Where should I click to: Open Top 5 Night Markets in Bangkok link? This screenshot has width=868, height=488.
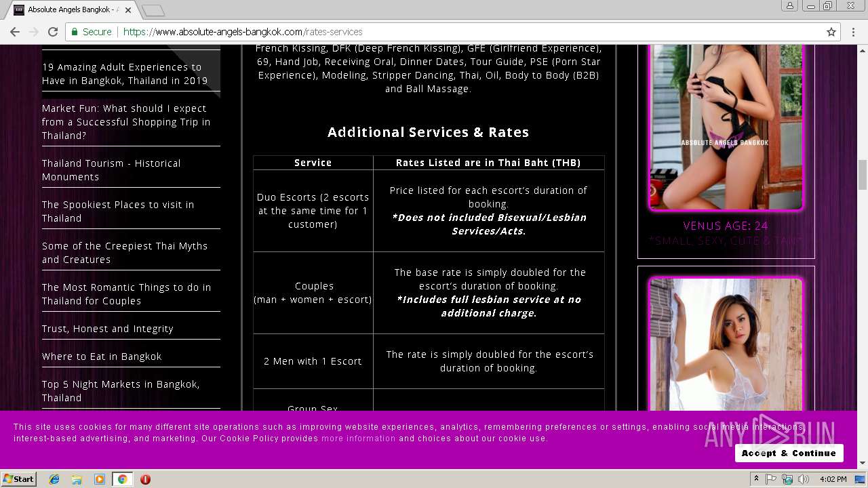pyautogui.click(x=121, y=391)
